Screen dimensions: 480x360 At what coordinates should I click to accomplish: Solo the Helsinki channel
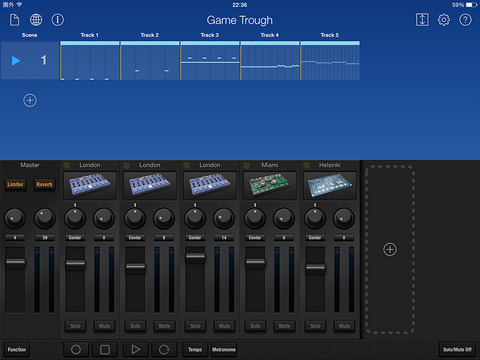[x=315, y=326]
